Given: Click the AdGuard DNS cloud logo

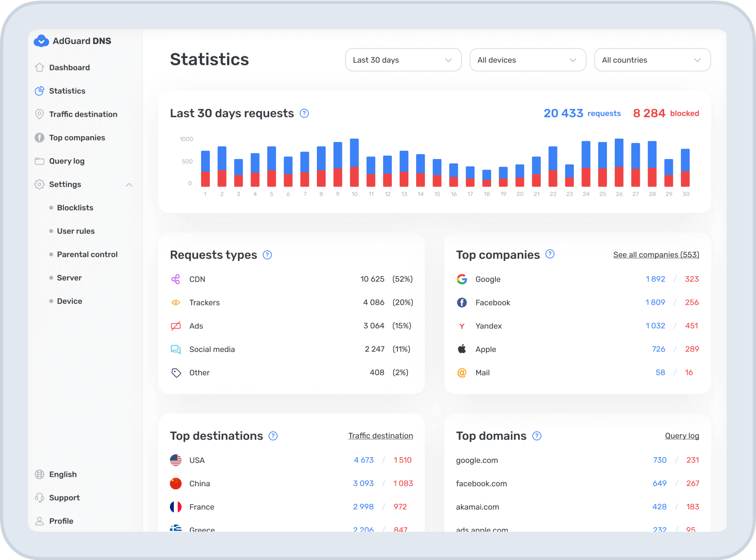Looking at the screenshot, I should 41,41.
